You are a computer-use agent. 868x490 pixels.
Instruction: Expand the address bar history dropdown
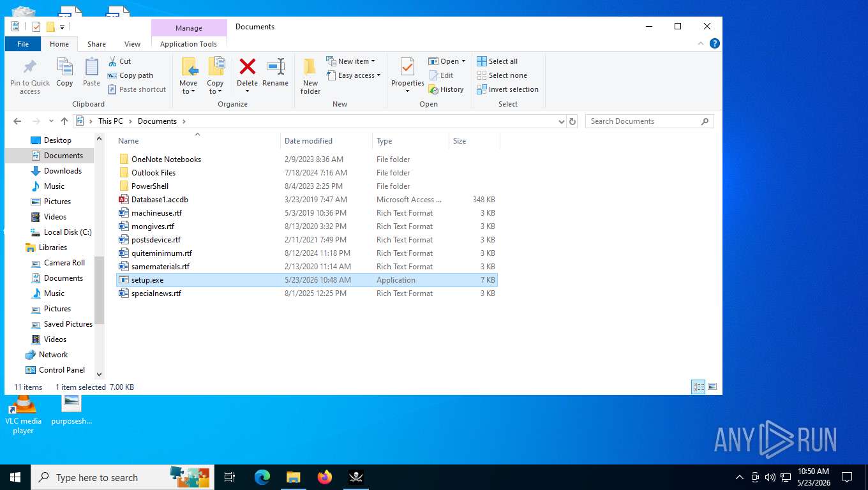click(x=561, y=121)
